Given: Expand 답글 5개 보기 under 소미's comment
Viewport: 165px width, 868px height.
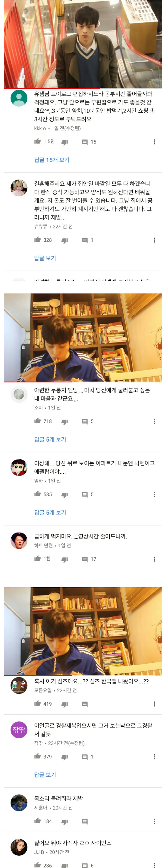Looking at the screenshot, I should tap(50, 439).
